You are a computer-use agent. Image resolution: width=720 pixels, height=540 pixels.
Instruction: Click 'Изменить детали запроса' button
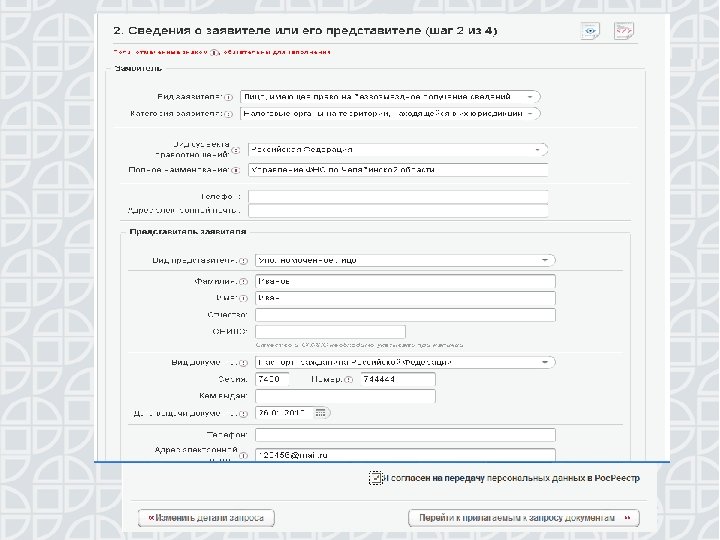[x=206, y=518]
